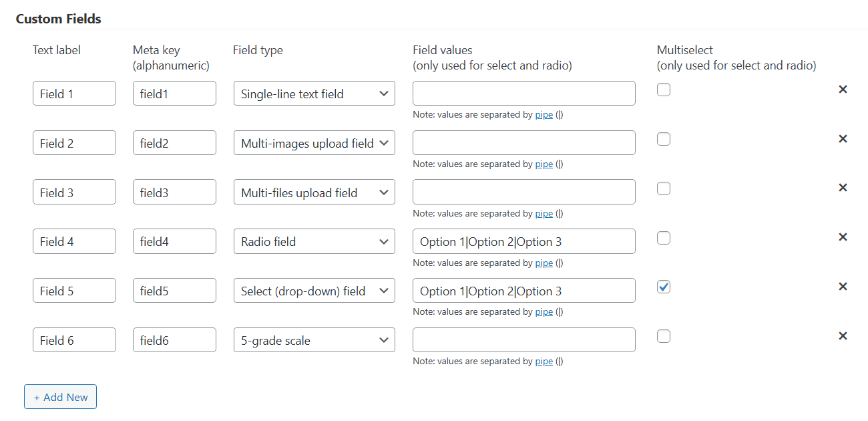The image size is (868, 421).
Task: Remove the Field 5 row
Action: point(843,286)
